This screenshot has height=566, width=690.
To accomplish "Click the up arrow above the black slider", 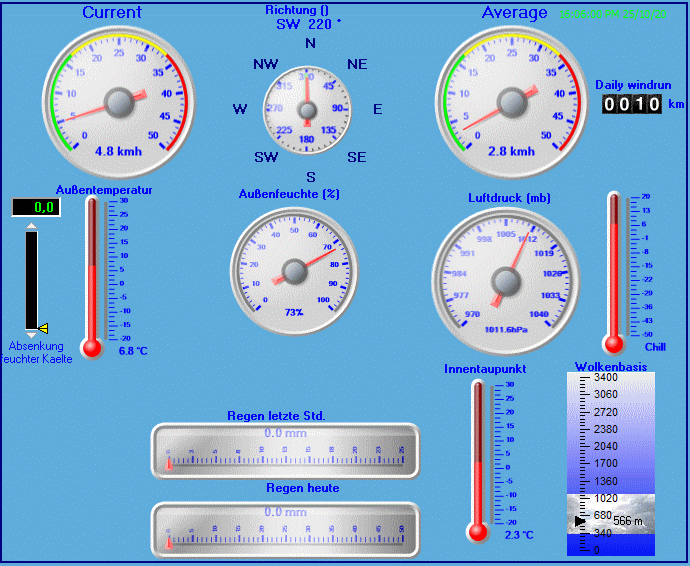I will pos(31,227).
